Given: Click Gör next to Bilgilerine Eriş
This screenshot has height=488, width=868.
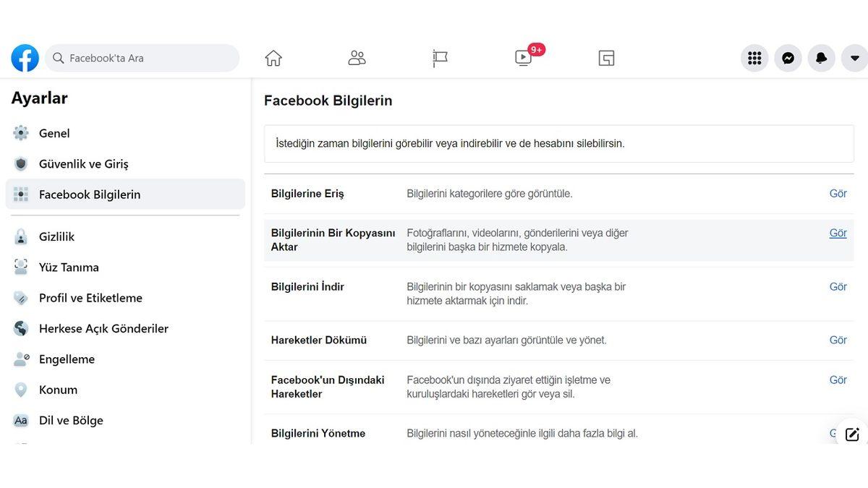Looking at the screenshot, I should coord(838,193).
